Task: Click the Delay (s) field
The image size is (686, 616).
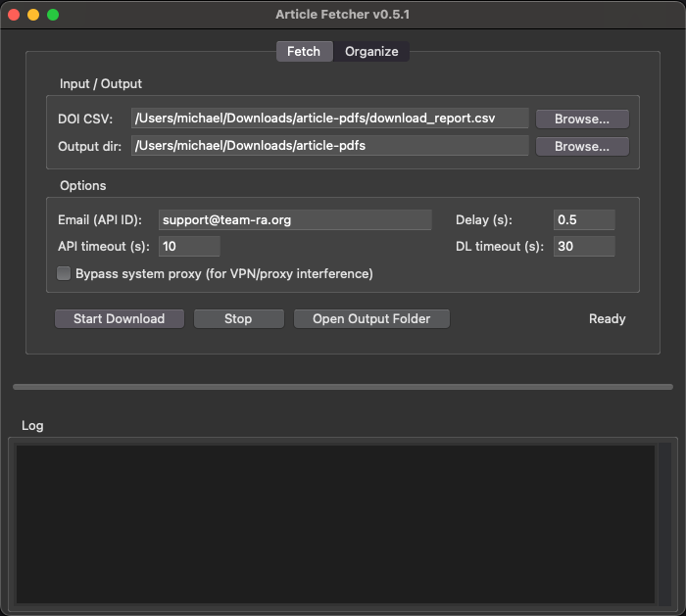Action: pyautogui.click(x=584, y=220)
